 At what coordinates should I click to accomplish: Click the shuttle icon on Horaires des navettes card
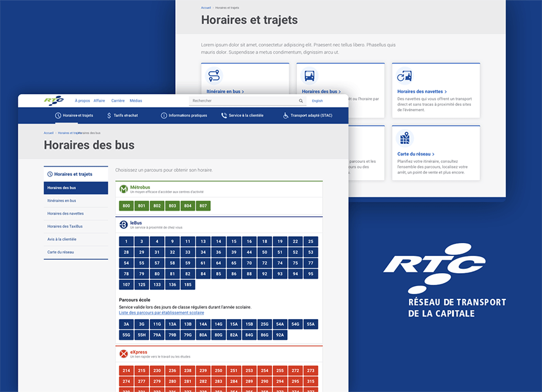point(404,76)
